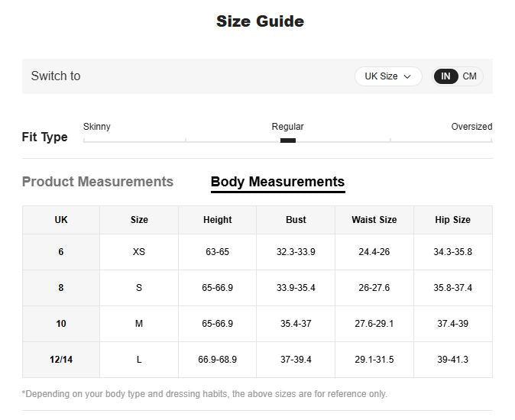Click the chevron arrow beside UK Size
Viewport: 515px width, 420px height.
[408, 76]
